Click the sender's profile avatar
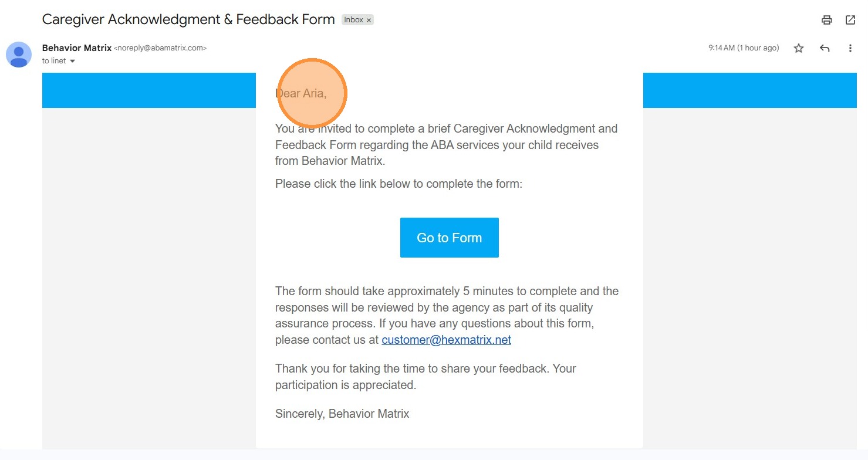The width and height of the screenshot is (868, 460). (19, 55)
